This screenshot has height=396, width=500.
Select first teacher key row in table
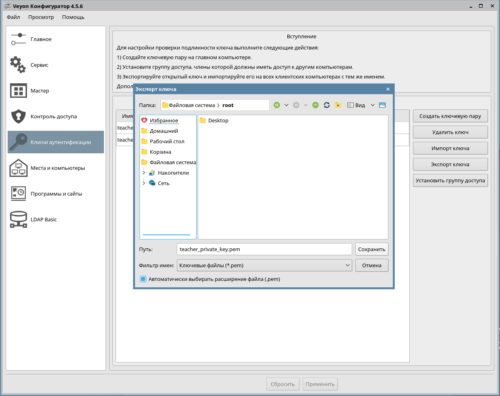pos(125,128)
